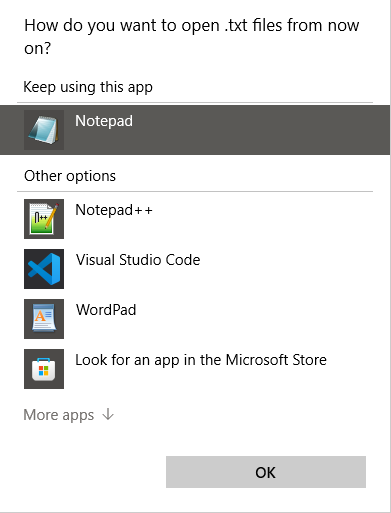This screenshot has width=391, height=513.
Task: Select Notepad++ label text
Action: 114,210
